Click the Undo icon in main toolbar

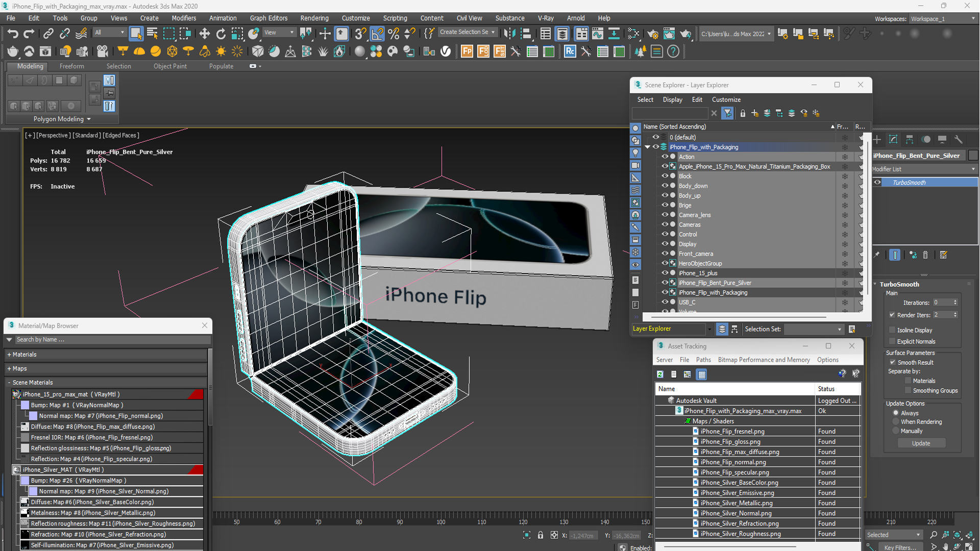click(13, 34)
